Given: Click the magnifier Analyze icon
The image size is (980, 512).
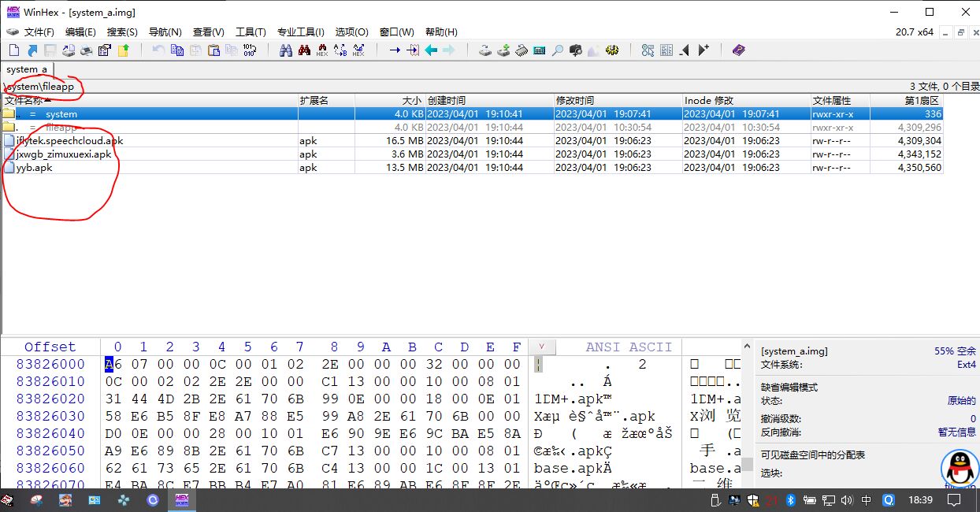Looking at the screenshot, I should pyautogui.click(x=558, y=50).
